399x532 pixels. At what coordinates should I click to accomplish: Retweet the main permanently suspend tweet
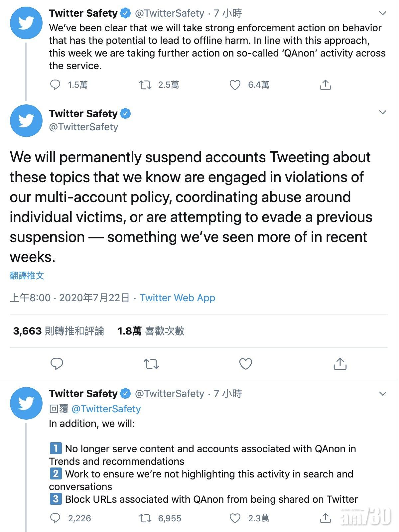pos(151,364)
